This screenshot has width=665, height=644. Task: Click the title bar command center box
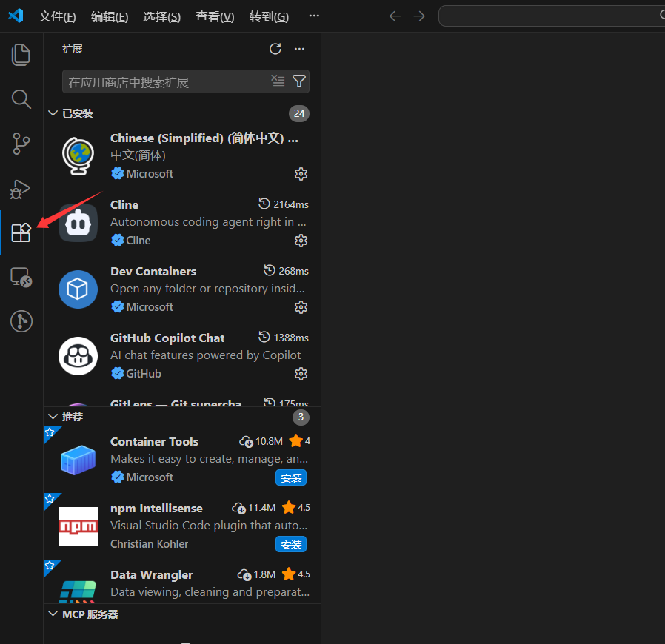tap(552, 16)
